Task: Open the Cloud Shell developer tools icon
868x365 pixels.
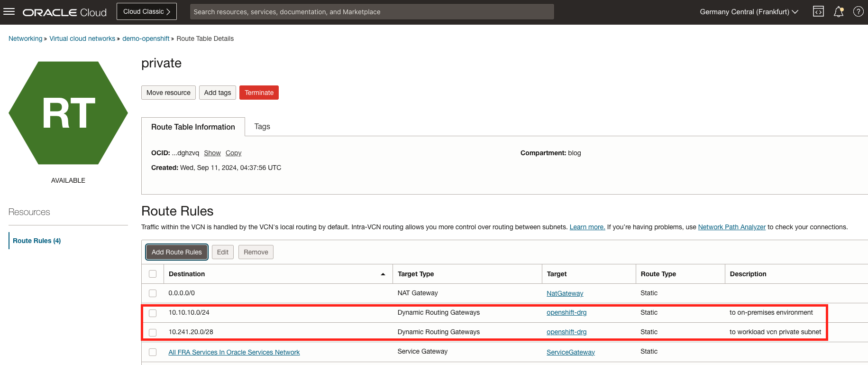Action: coord(818,12)
